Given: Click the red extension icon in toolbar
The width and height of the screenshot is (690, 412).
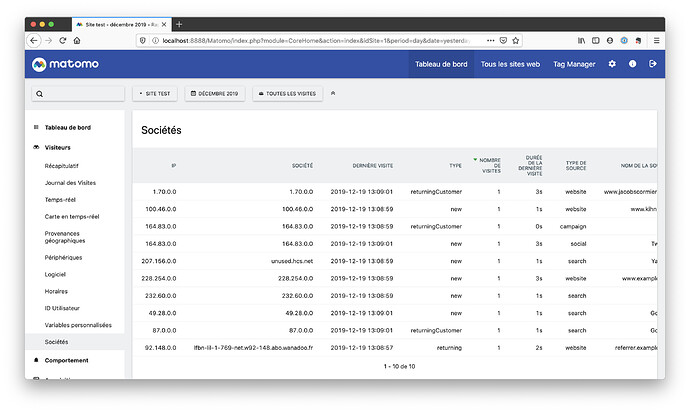Looking at the screenshot, I should (x=638, y=40).
